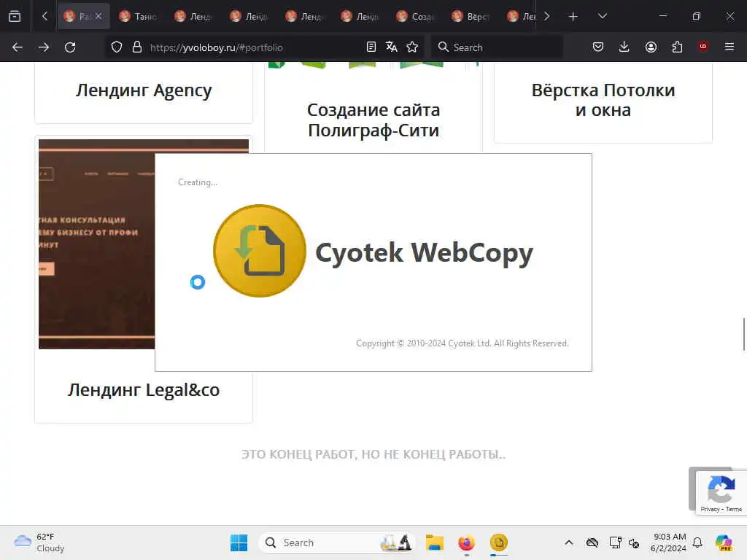Expand the list all tabs dropdown

click(602, 16)
